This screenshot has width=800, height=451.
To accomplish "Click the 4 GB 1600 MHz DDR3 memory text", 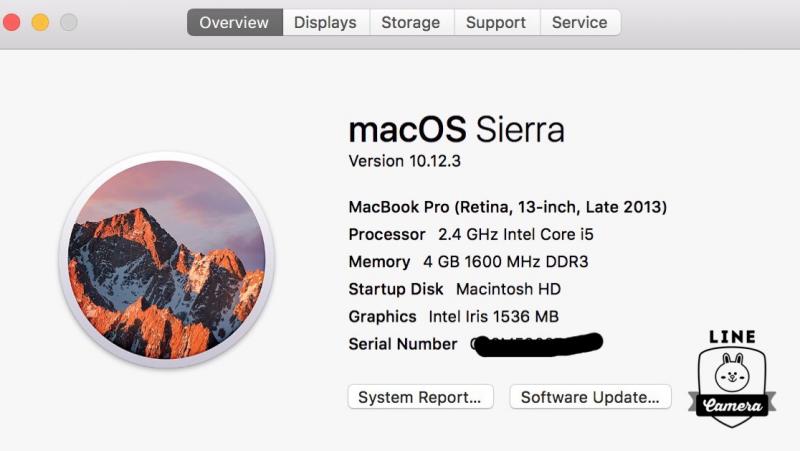I will (x=506, y=262).
